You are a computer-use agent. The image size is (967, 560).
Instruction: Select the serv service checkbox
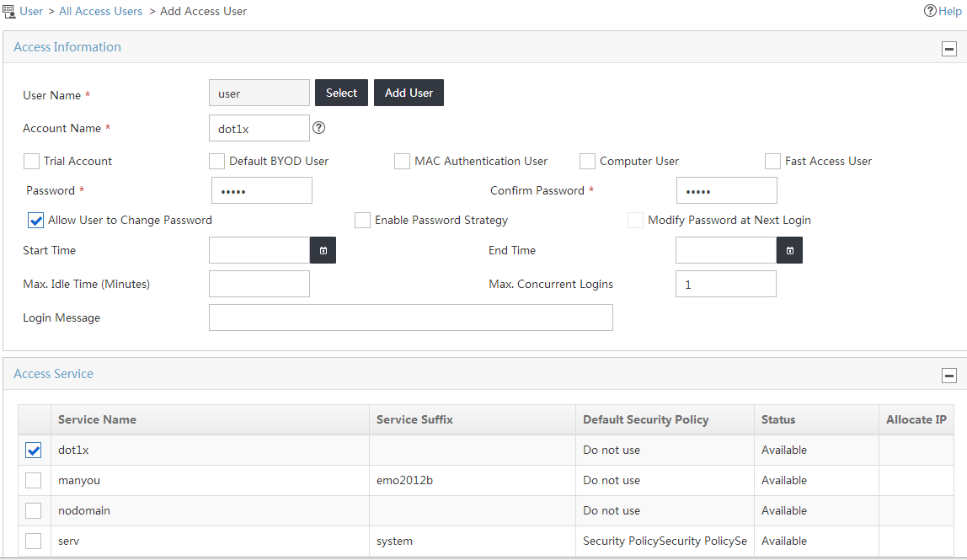pos(34,541)
